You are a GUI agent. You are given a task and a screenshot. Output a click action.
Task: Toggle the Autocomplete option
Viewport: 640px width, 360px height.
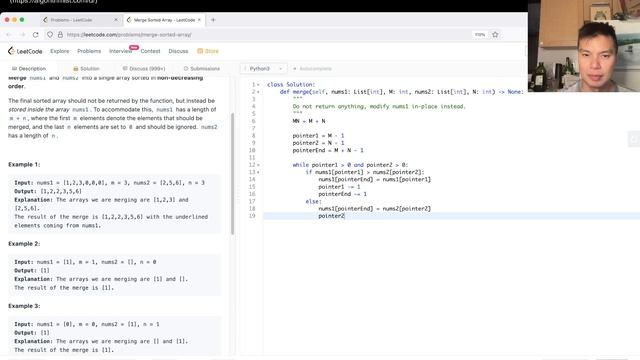312,69
